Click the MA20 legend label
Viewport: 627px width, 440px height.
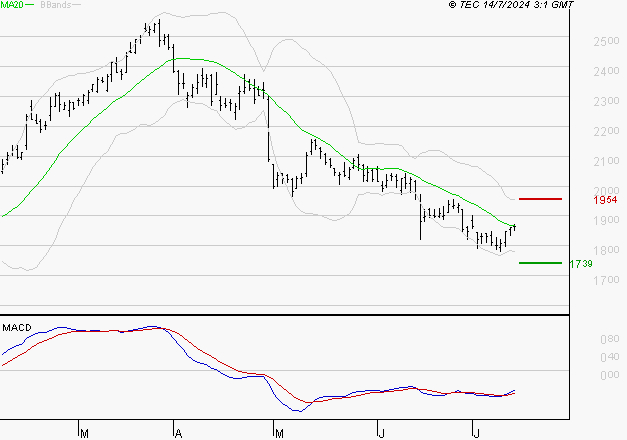coord(12,5)
